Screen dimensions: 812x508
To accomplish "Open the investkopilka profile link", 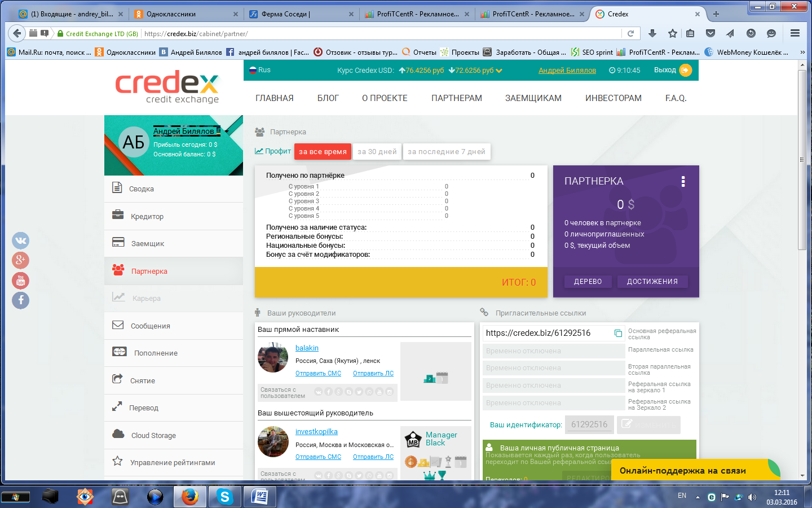I will pos(316,431).
